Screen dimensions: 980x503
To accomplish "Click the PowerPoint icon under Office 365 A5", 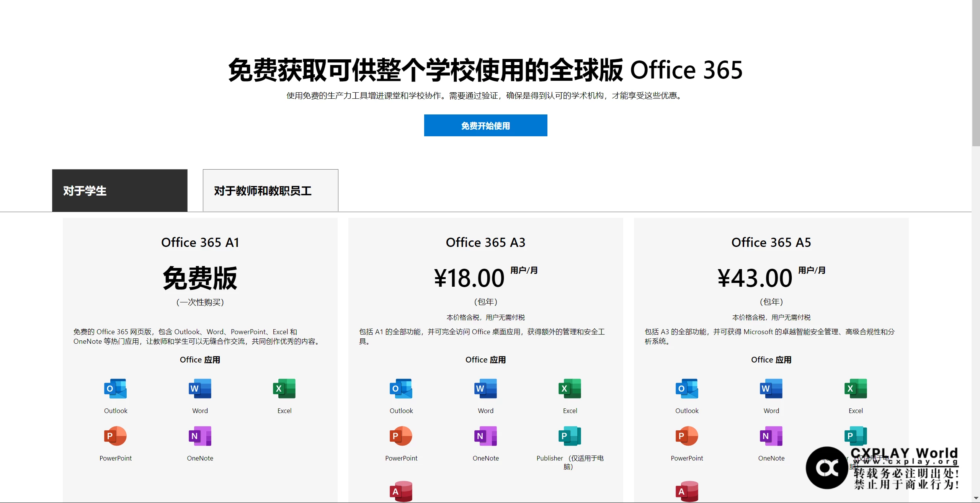I will click(687, 436).
